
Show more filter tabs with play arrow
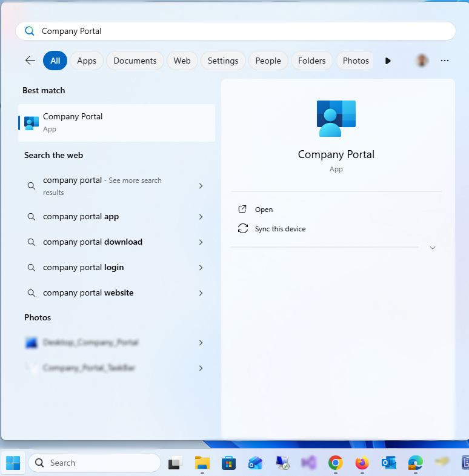point(388,61)
